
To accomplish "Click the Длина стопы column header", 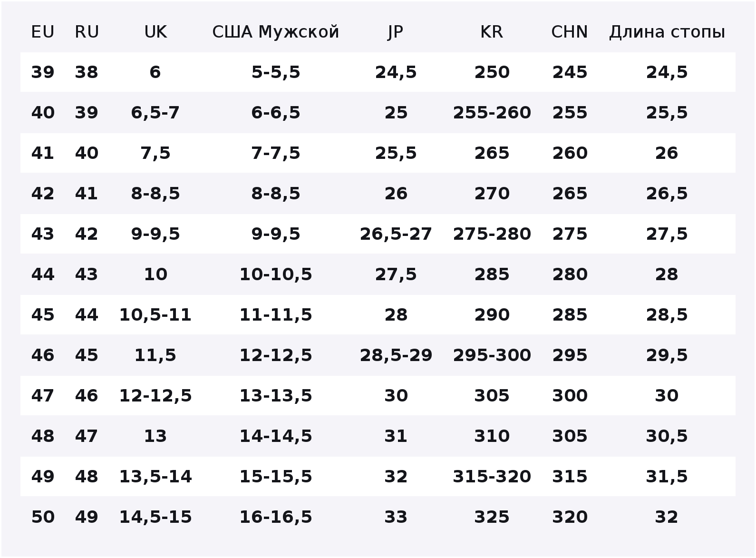I will click(667, 32).
